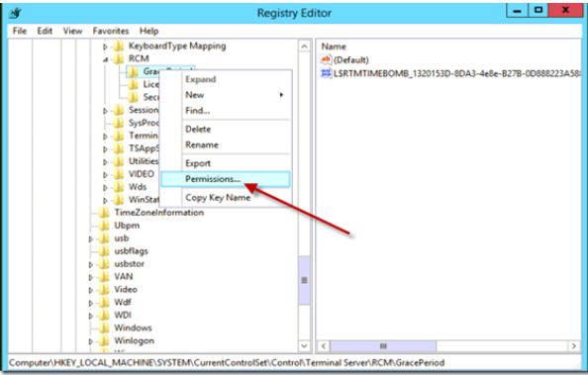Viewport: 588px width, 375px height.
Task: Select the TimeZoneInformation key label
Action: tap(159, 213)
